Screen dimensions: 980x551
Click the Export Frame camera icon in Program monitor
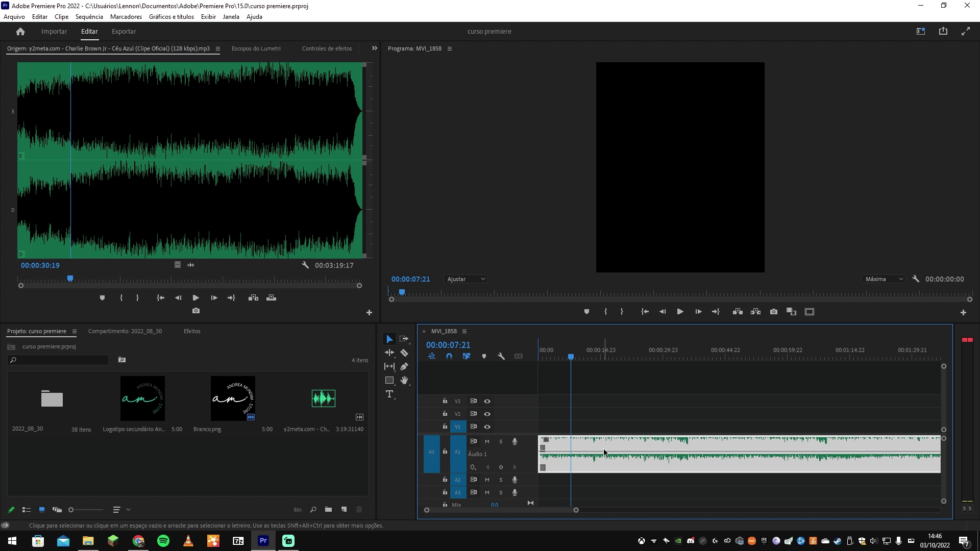tap(774, 312)
